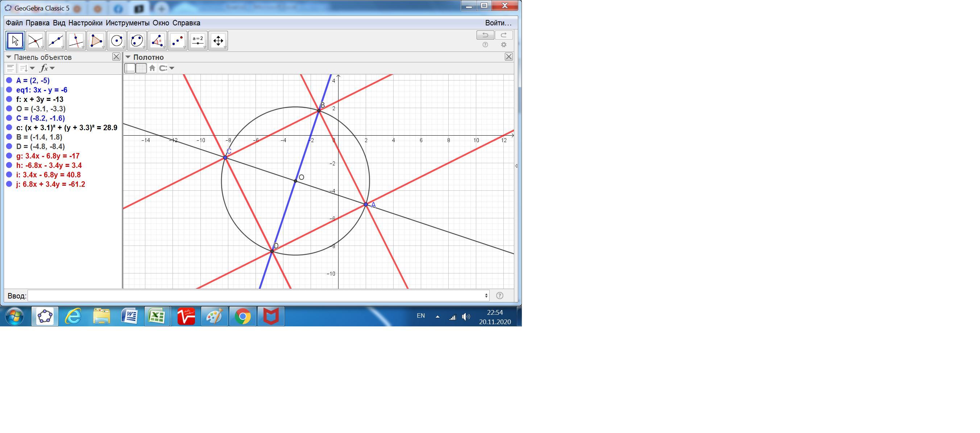Open the Инструменты menu
The image size is (980, 433).
pos(128,23)
